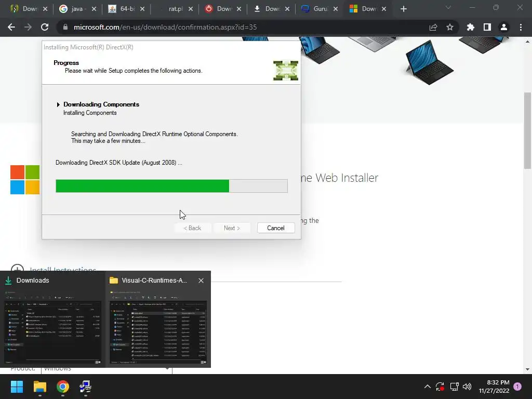Click Google Chrome in the taskbar
The image size is (532, 399).
click(63, 387)
